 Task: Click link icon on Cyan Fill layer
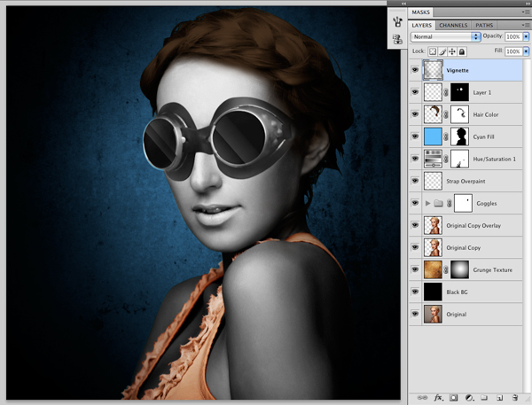pyautogui.click(x=446, y=136)
